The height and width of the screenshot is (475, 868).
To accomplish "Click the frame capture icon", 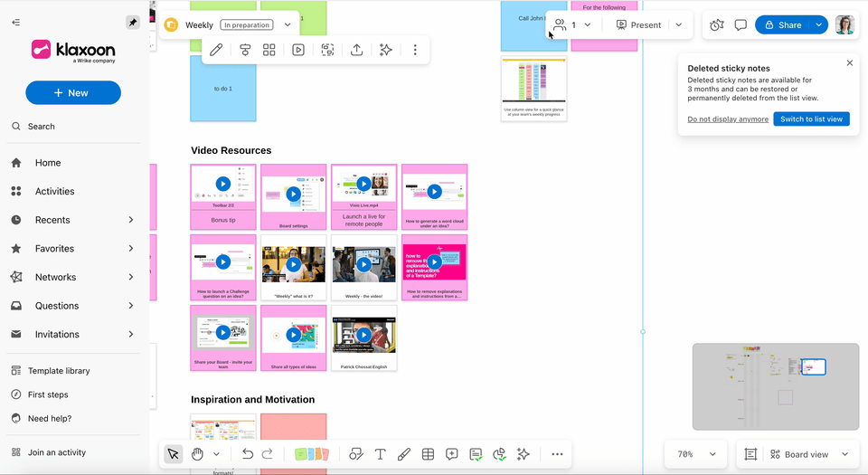I will 327,50.
